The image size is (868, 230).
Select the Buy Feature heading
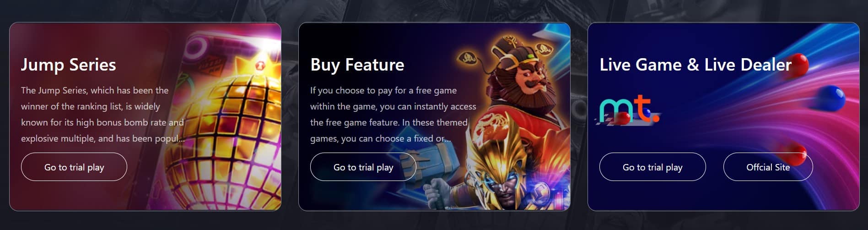click(x=357, y=65)
